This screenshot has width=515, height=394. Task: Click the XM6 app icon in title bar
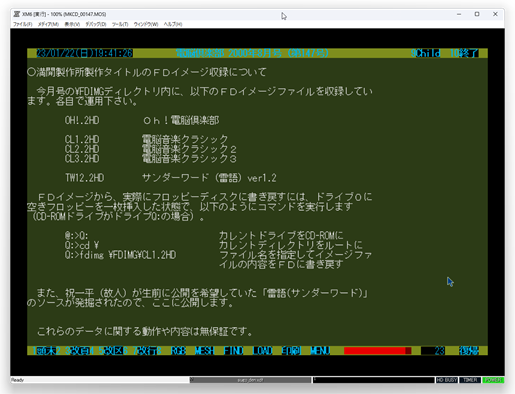click(x=17, y=14)
